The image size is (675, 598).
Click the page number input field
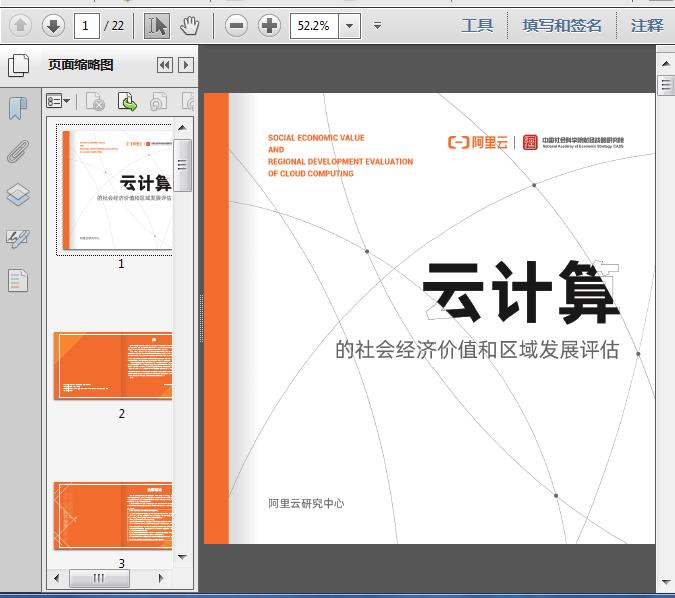(88, 26)
